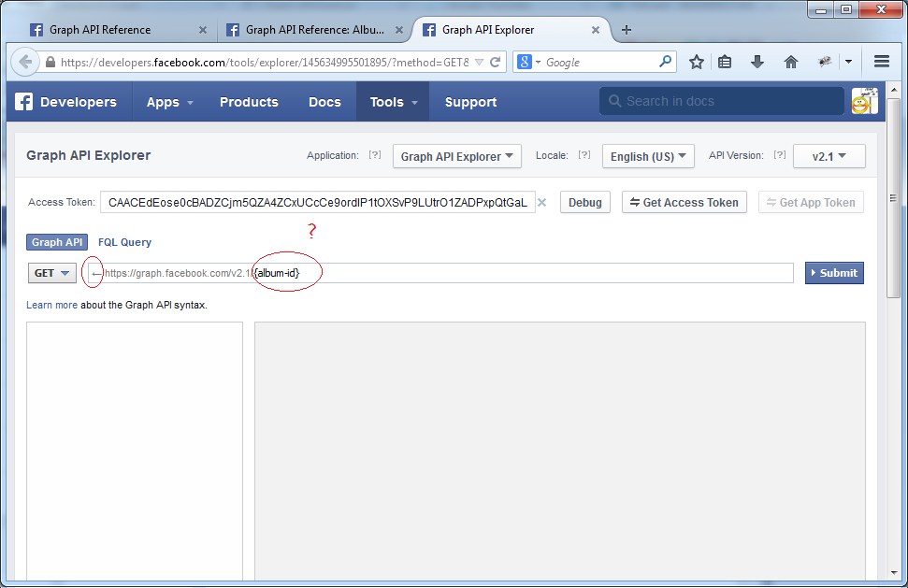
Task: Select the Graph API Explorer browser tab
Action: 510,30
